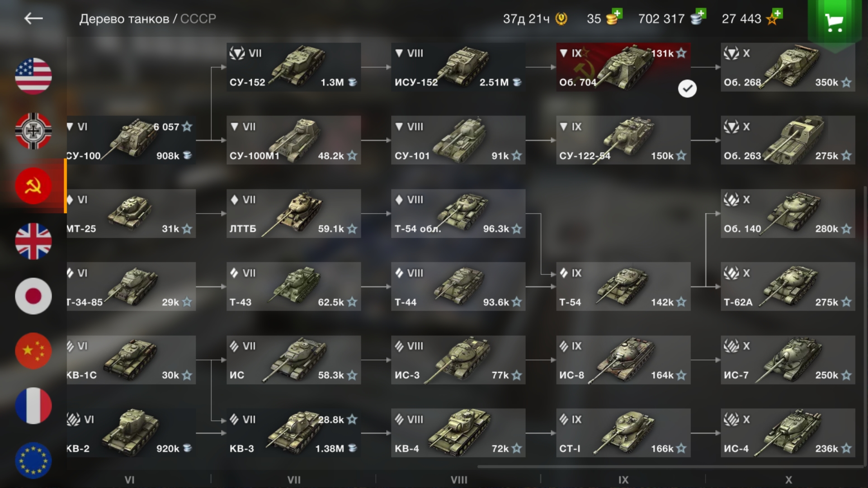
Task: Select the European Union flag nation
Action: coord(33,460)
